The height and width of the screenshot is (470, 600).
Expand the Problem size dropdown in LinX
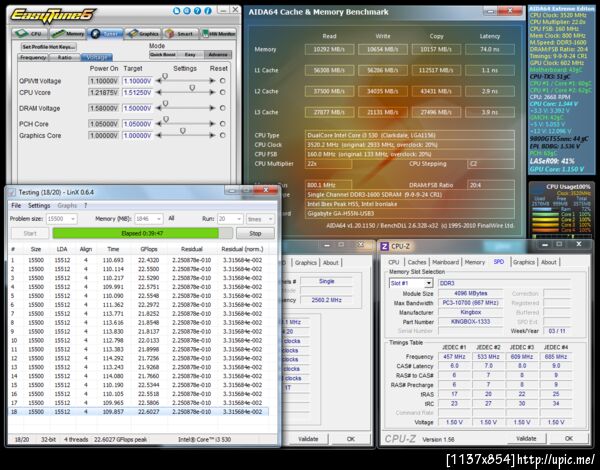73,219
